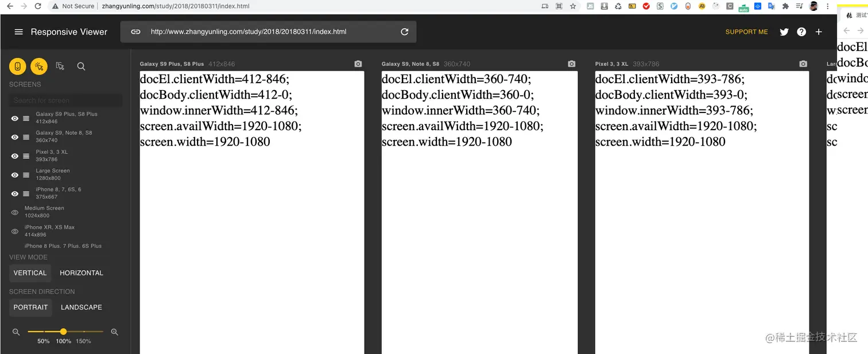
Task: Reload the page in the browser toolbar
Action: (38, 6)
